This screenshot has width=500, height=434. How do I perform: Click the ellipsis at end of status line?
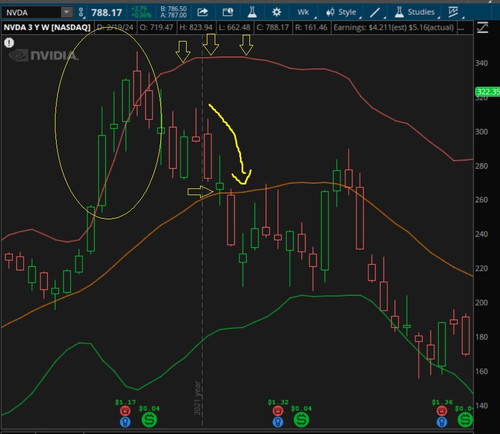click(x=461, y=28)
